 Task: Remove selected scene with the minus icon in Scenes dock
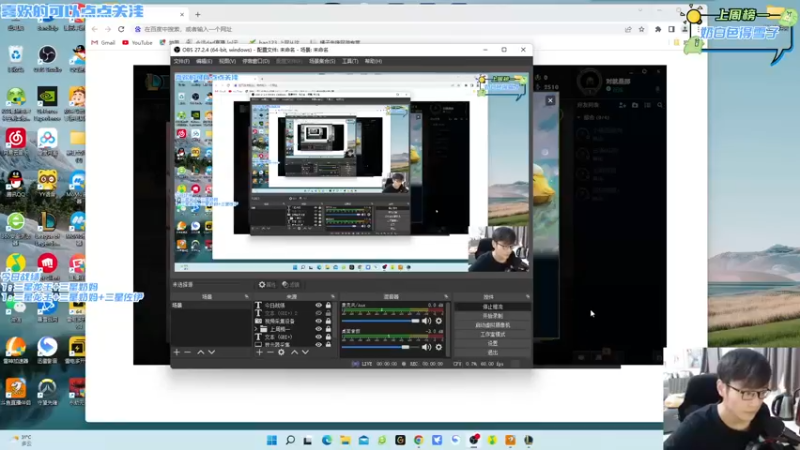pyautogui.click(x=187, y=352)
